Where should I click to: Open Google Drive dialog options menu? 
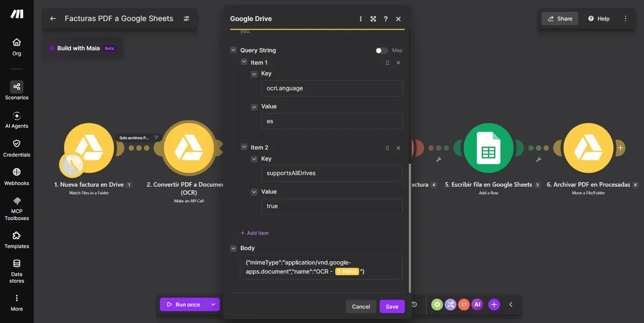[361, 19]
